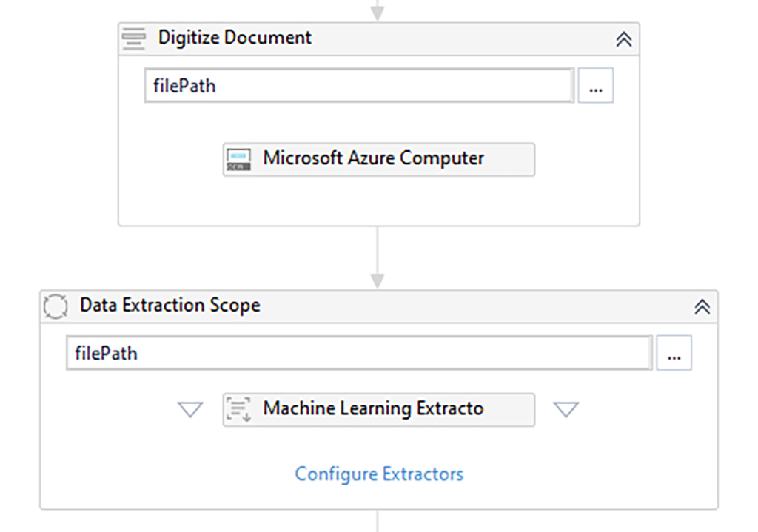Viewport: 758px width, 532px height.
Task: Click the triangle left of Machine Learning Extractor
Action: [x=190, y=409]
